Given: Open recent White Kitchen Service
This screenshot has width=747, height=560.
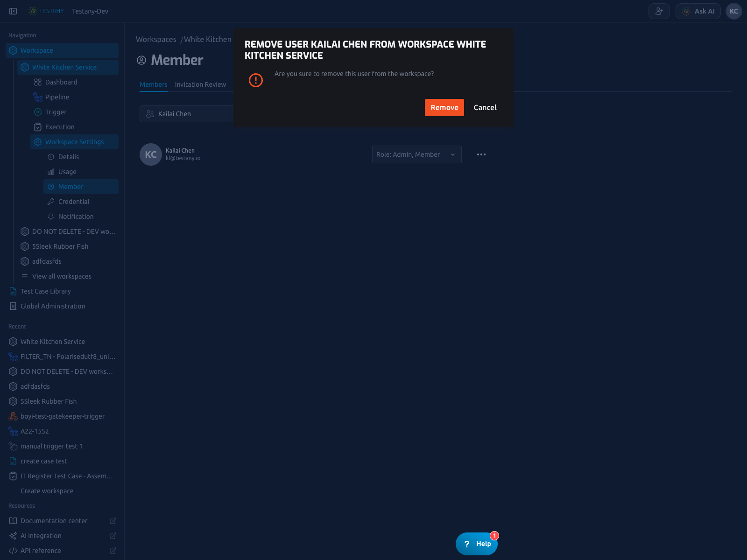Looking at the screenshot, I should point(62,342).
